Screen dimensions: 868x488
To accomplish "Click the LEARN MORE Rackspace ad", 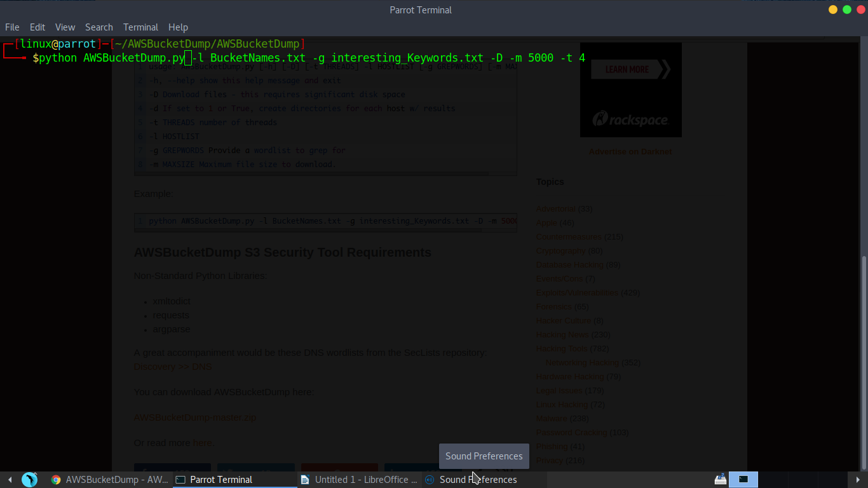I will coord(631,69).
